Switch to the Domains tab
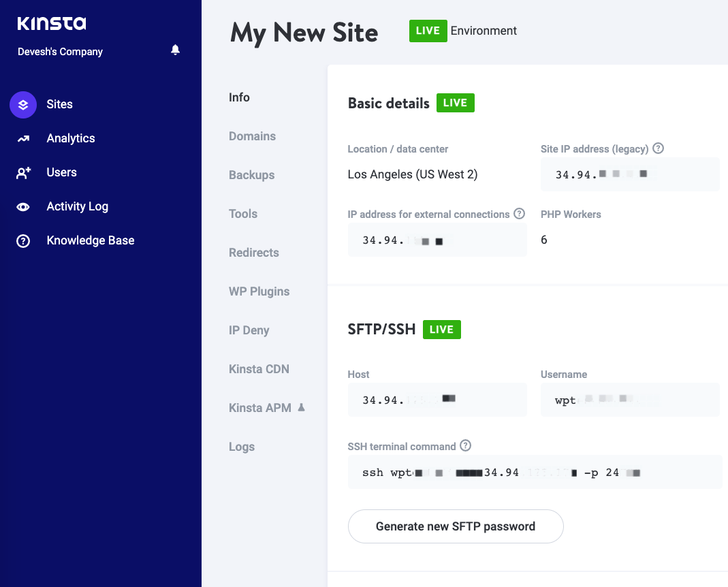 [252, 136]
